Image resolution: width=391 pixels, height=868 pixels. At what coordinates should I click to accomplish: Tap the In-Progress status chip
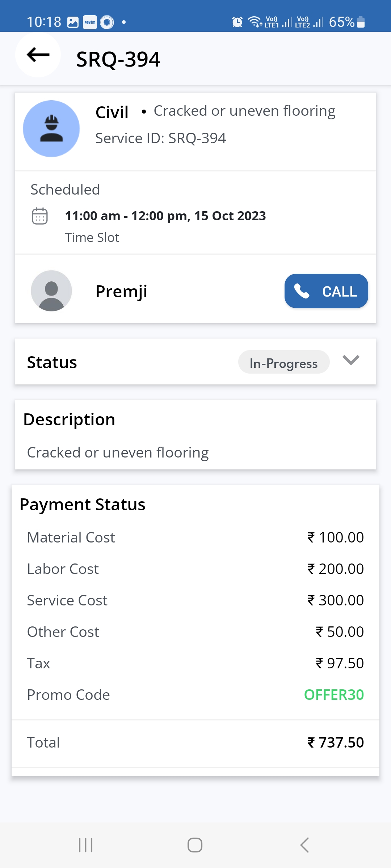(283, 362)
